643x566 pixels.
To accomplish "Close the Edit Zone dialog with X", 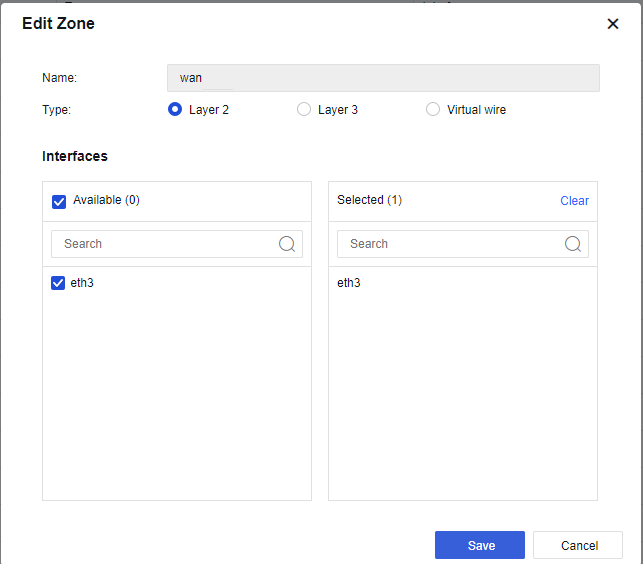I will point(613,24).
